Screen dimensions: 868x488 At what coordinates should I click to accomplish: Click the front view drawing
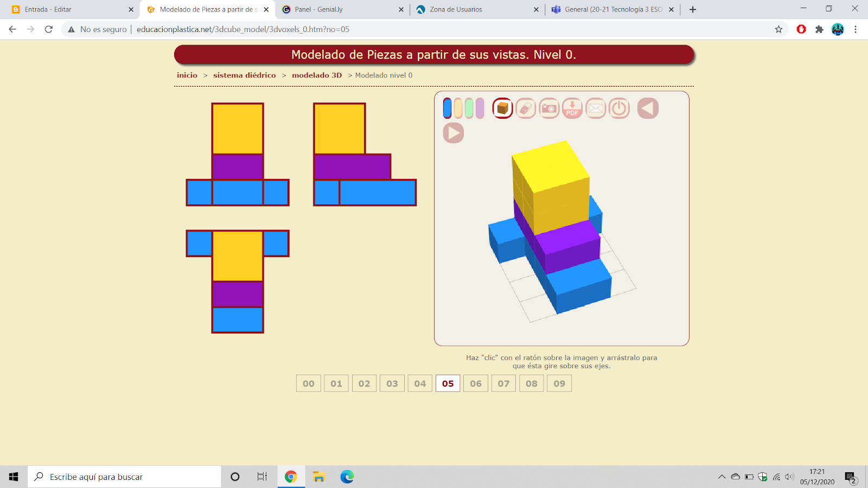coord(238,155)
